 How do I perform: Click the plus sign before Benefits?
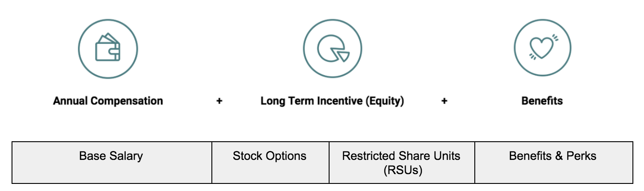(x=444, y=101)
